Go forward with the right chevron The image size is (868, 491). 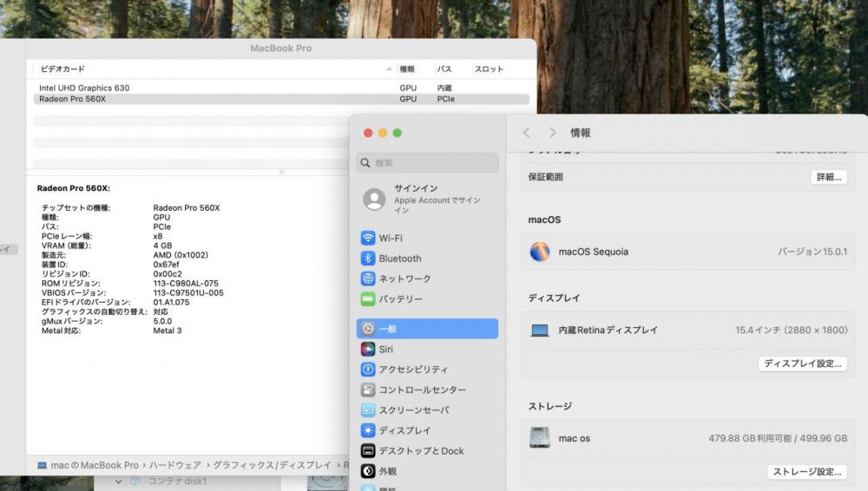(552, 133)
